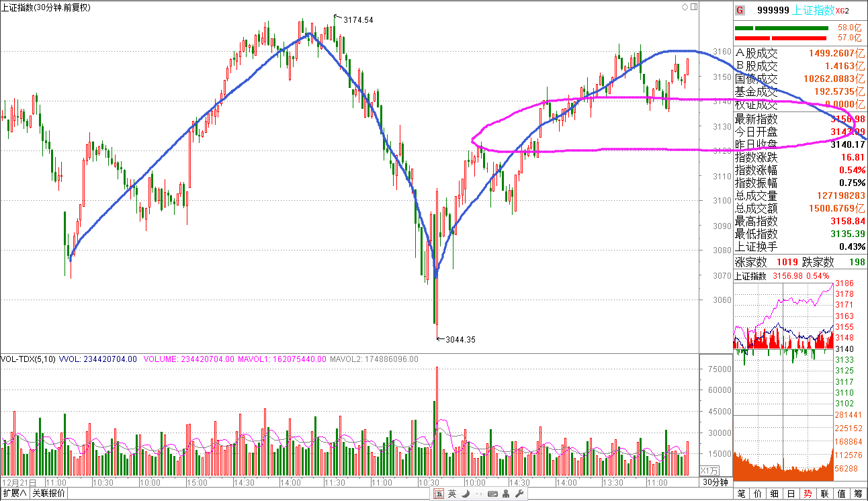The width and height of the screenshot is (868, 501).
Task: Switch to the 势 tab
Action: [808, 494]
